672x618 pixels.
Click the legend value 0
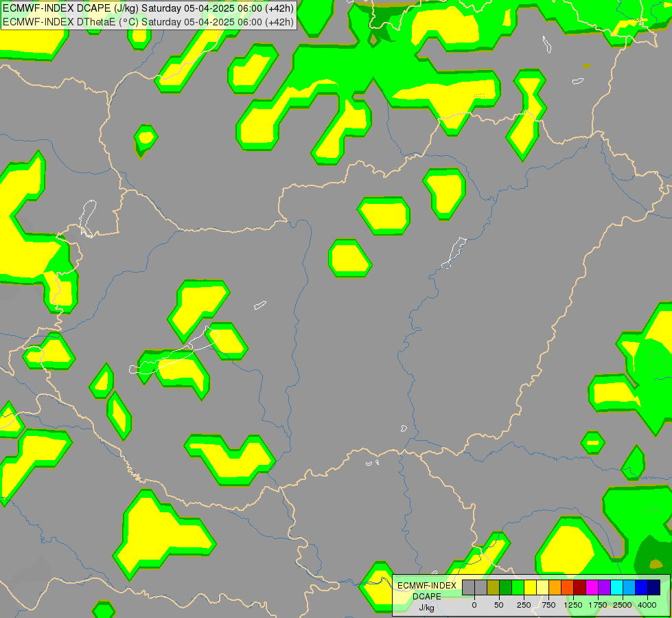coord(474,605)
